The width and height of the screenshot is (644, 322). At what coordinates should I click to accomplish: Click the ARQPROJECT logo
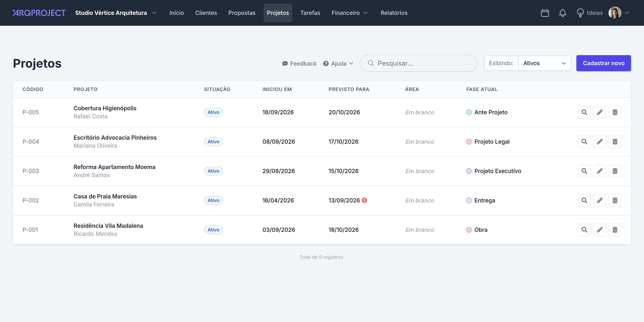point(39,13)
